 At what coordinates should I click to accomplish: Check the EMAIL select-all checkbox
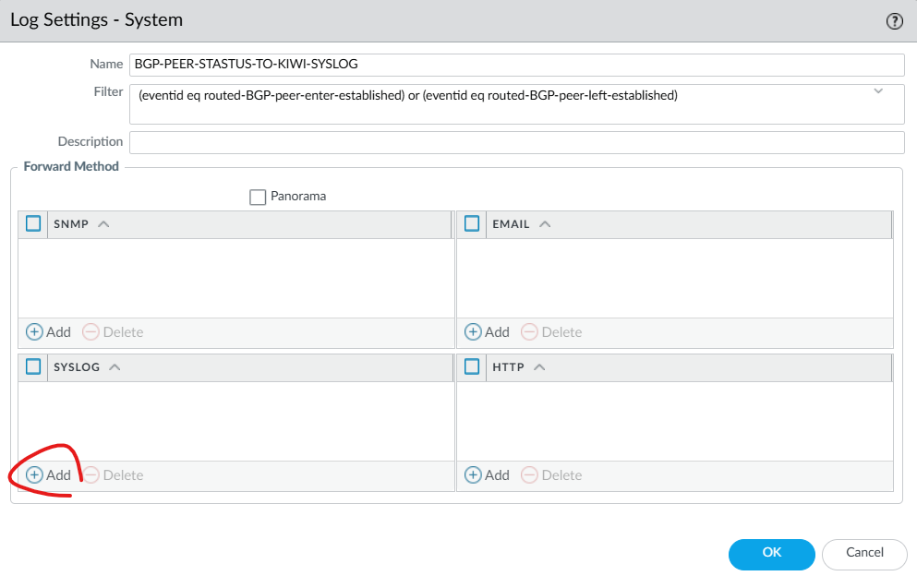pos(472,223)
